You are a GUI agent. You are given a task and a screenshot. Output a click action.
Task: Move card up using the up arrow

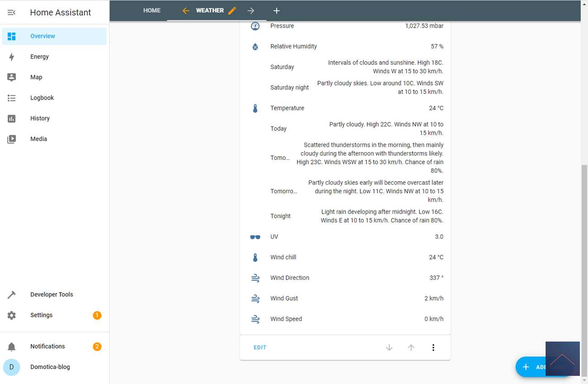(x=411, y=347)
